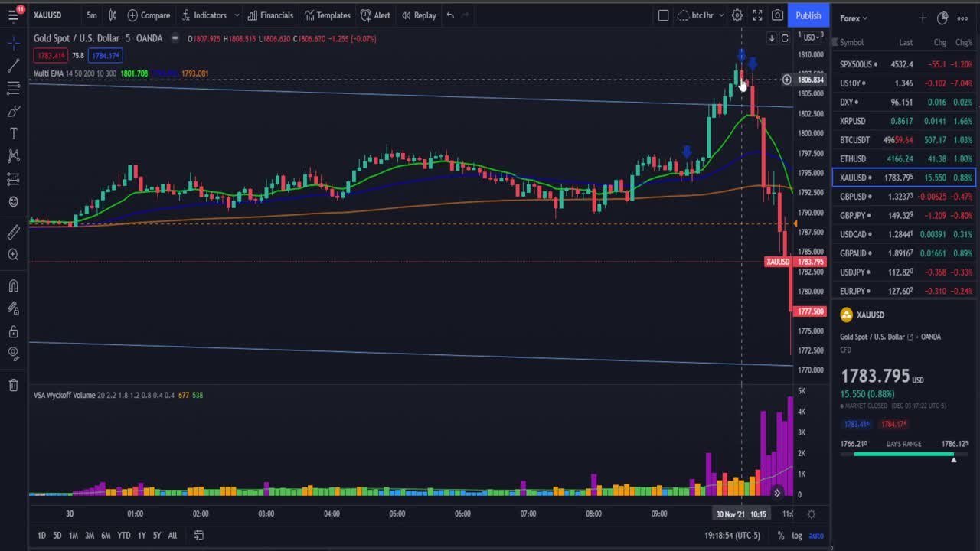Open Financials menu
Viewport: 980px width, 551px height.
[270, 15]
